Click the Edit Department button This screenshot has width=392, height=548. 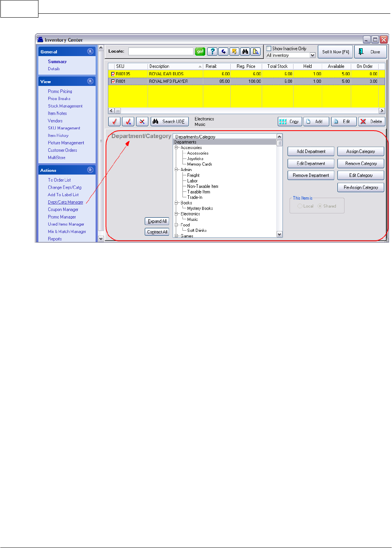point(311,164)
